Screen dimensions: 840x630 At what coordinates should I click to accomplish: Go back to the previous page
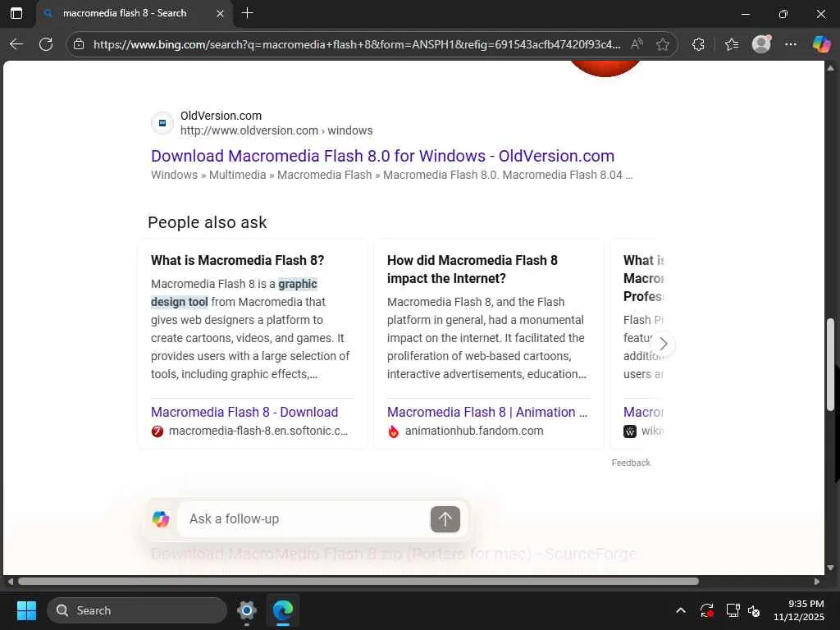pyautogui.click(x=16, y=44)
